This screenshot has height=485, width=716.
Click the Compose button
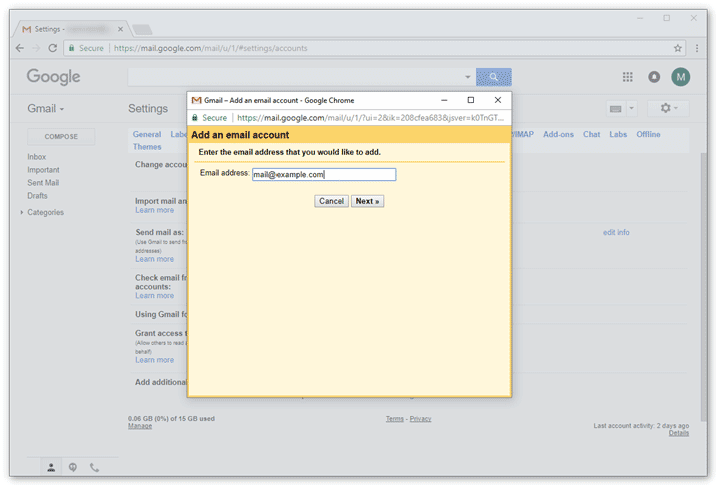(x=61, y=136)
